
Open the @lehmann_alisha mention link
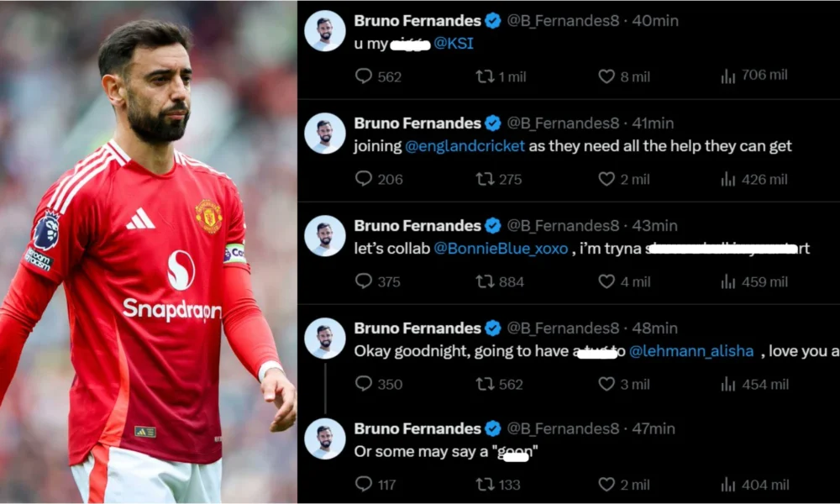point(691,351)
